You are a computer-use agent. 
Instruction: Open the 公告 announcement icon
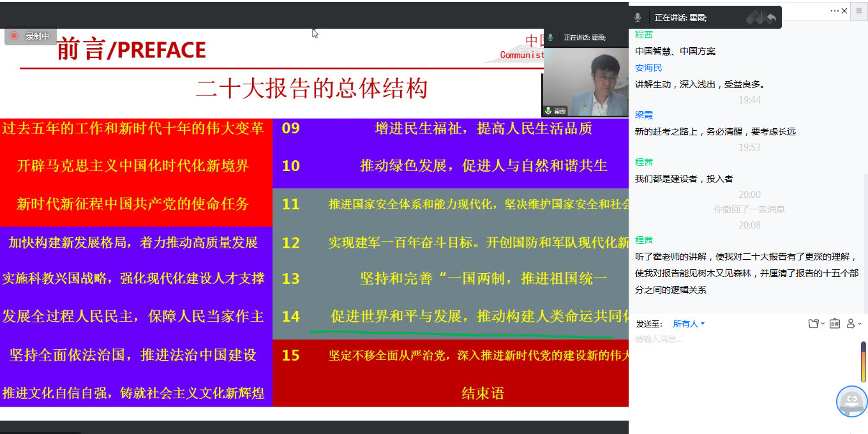pos(835,324)
